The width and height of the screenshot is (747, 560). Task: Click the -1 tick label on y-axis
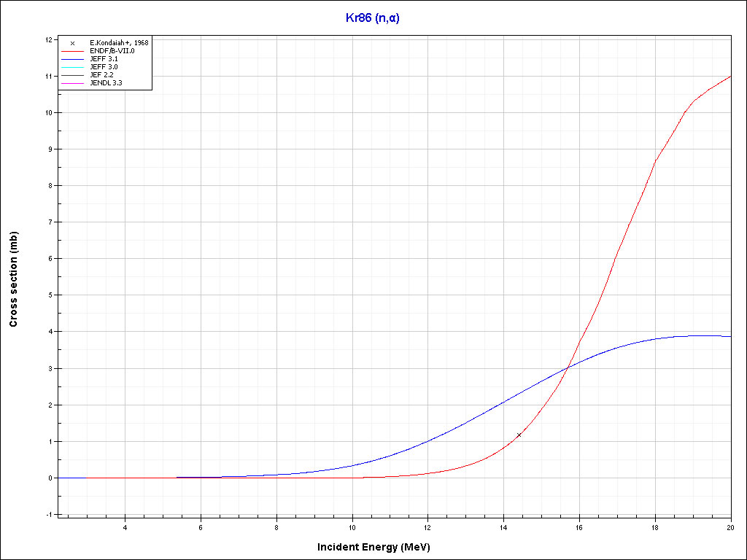coord(48,514)
